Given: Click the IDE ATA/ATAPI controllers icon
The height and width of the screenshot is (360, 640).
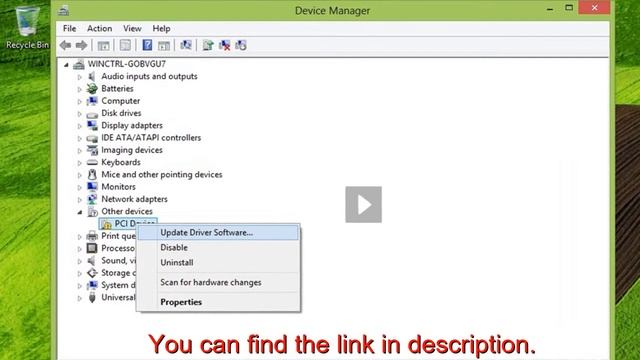Looking at the screenshot, I should point(92,138).
